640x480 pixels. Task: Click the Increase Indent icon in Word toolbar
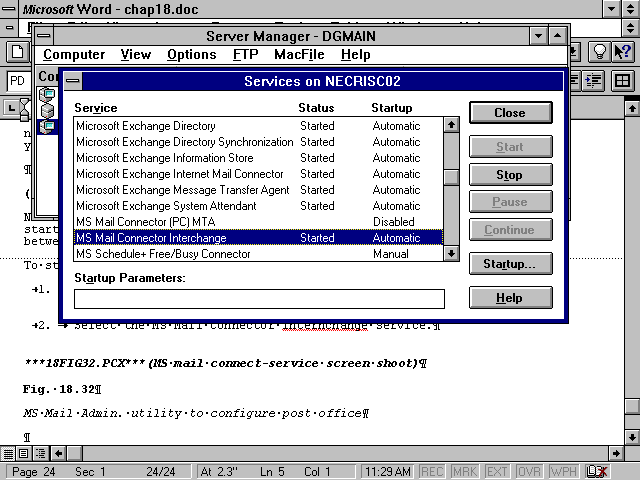[593, 81]
